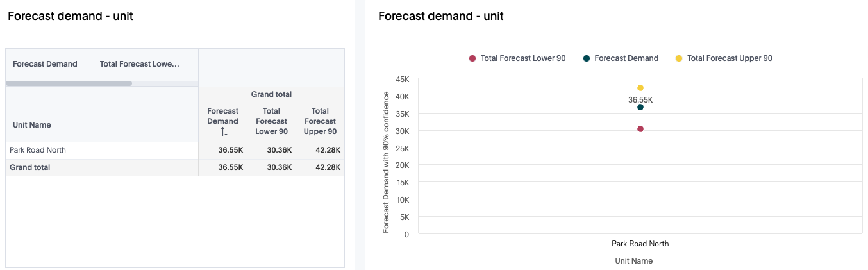Click the Grand total row label
The image size is (868, 270).
pyautogui.click(x=30, y=167)
